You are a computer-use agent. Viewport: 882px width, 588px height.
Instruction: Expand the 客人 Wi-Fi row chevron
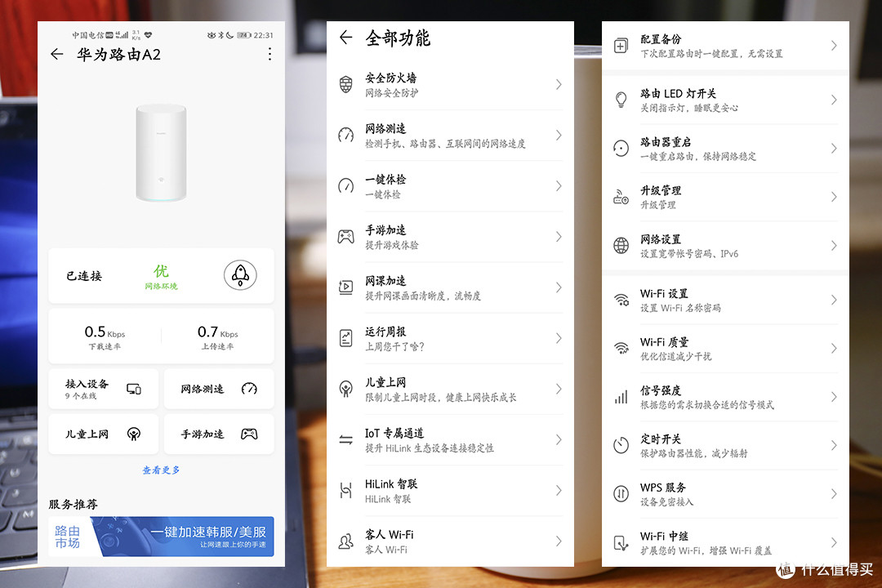(558, 541)
